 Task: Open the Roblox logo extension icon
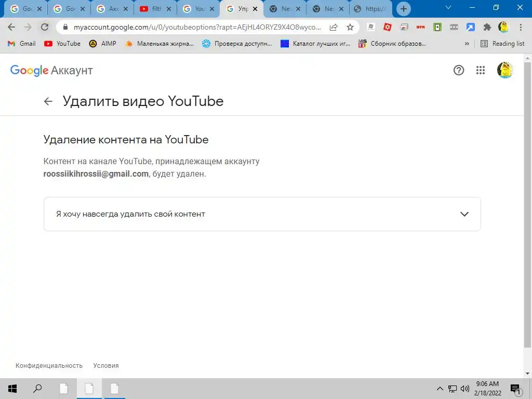[x=371, y=27]
